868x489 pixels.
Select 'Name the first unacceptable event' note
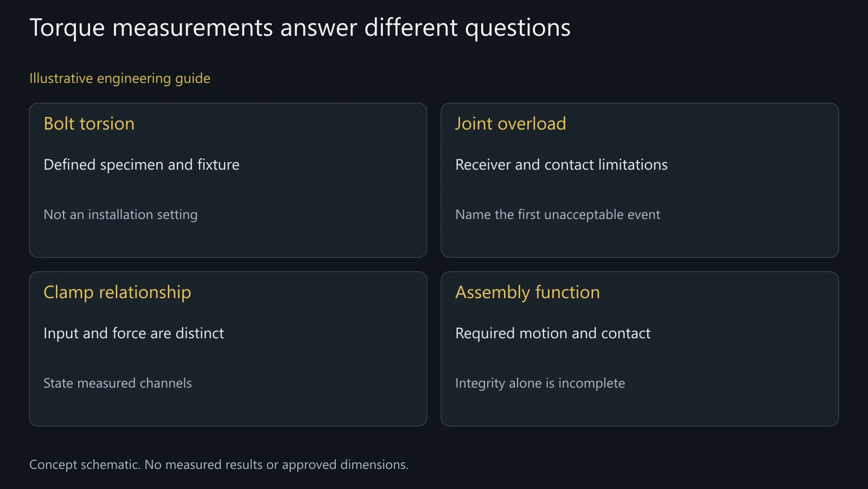click(x=558, y=215)
